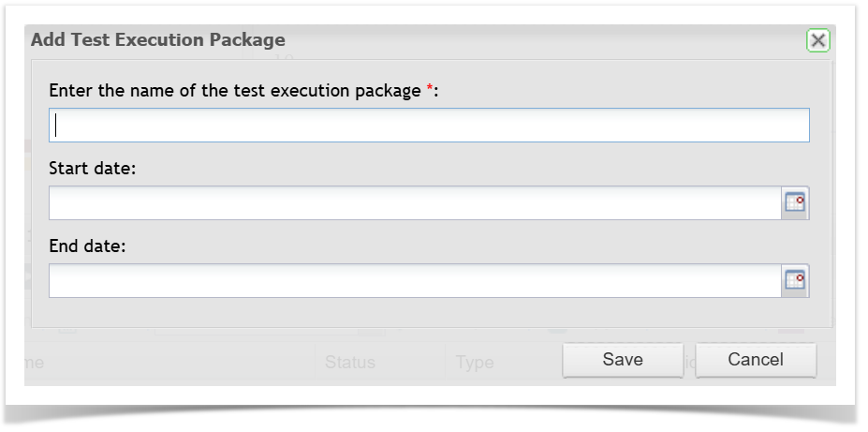Click the empty footer area left of Save
The height and width of the screenshot is (432, 868).
(x=187, y=360)
